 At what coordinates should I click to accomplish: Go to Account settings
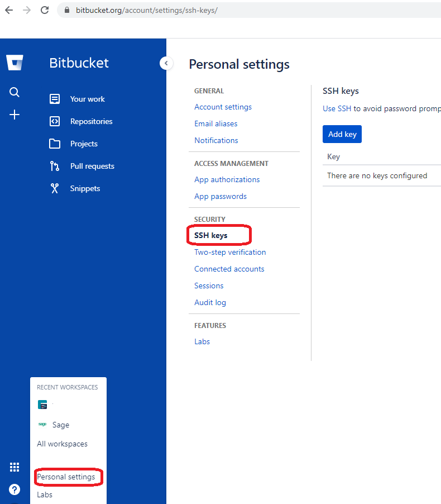click(223, 107)
